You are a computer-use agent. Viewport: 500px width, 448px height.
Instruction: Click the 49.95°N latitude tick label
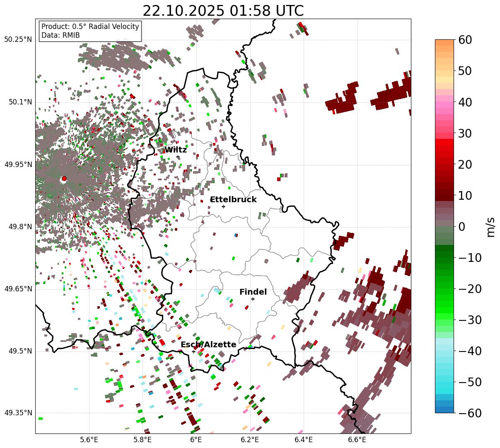coord(18,165)
